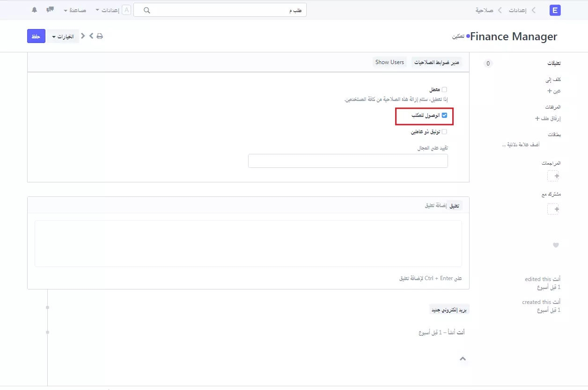Click 'أنت created this' log entry
The width and height of the screenshot is (588, 390).
(541, 306)
